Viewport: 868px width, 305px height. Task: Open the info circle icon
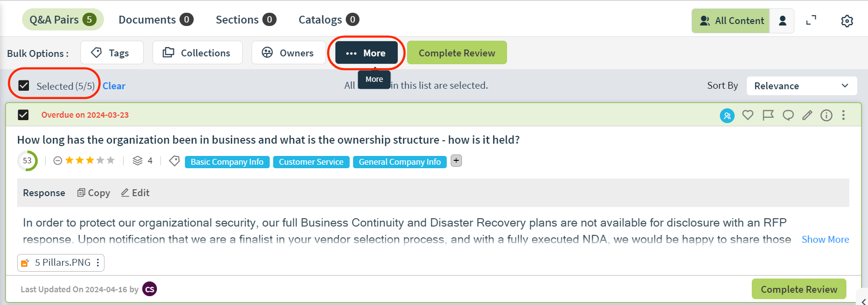[x=826, y=115]
